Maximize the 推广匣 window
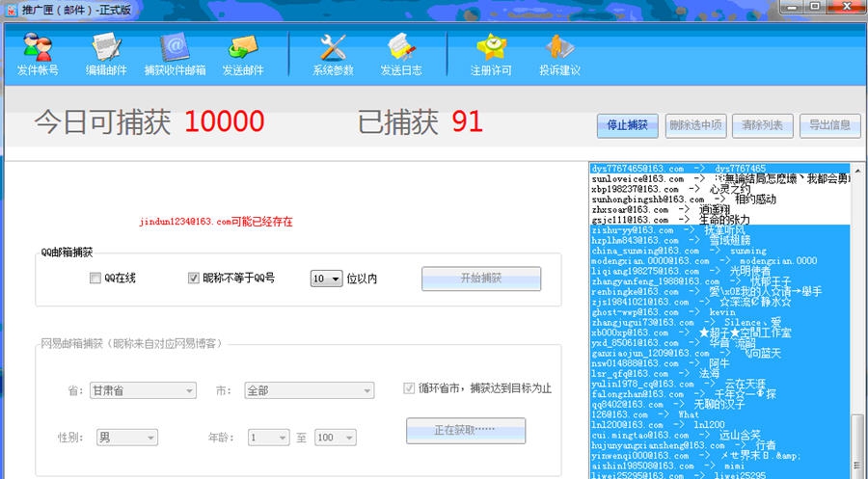The width and height of the screenshot is (868, 479). (x=815, y=6)
